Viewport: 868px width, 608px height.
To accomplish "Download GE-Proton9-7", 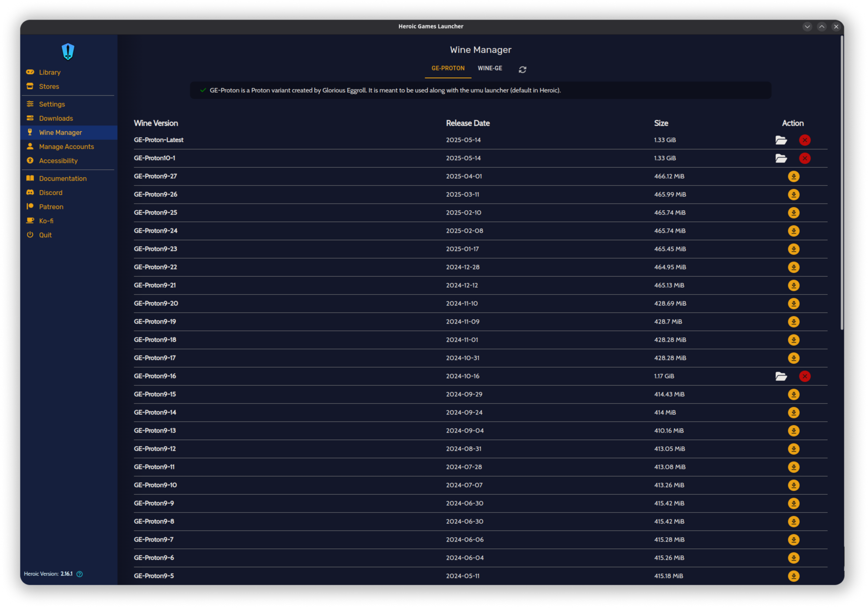I will pyautogui.click(x=794, y=540).
